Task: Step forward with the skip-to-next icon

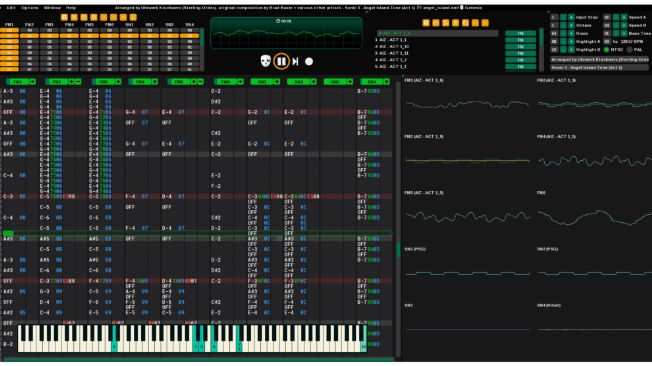Action: pos(295,62)
